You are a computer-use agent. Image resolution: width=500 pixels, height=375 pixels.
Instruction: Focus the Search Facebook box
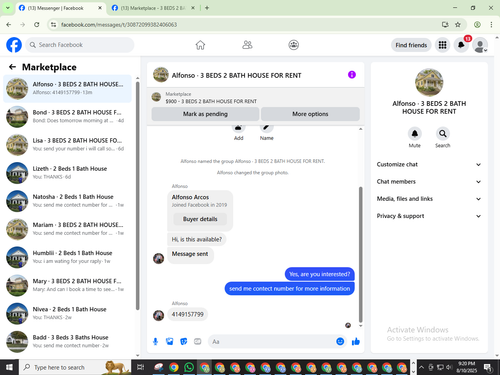click(x=80, y=45)
